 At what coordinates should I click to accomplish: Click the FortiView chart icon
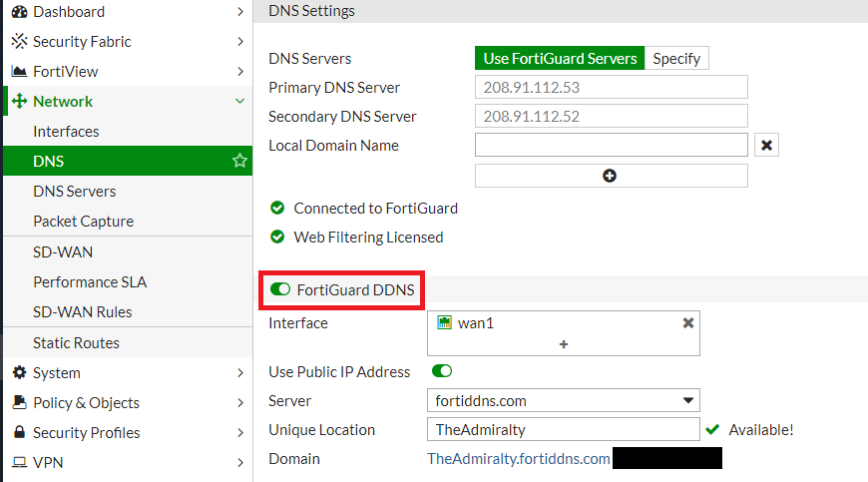(19, 72)
